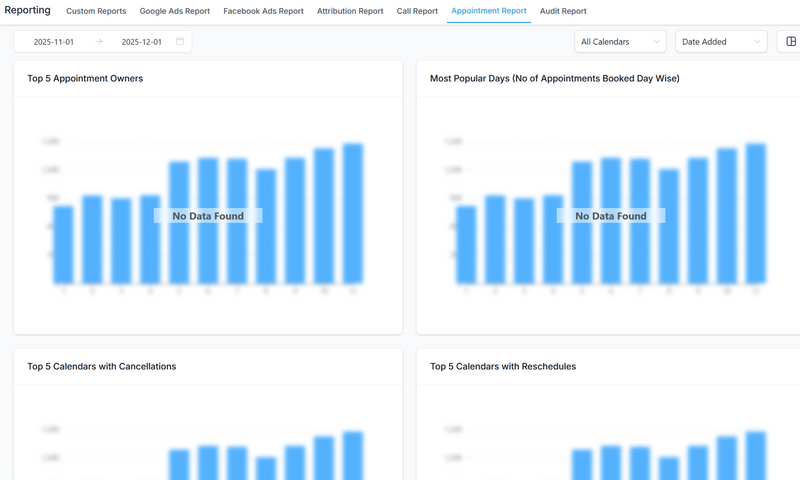Viewport: 800px width, 480px height.
Task: Click No Data Found in Appointment Owners chart
Action: 207,216
